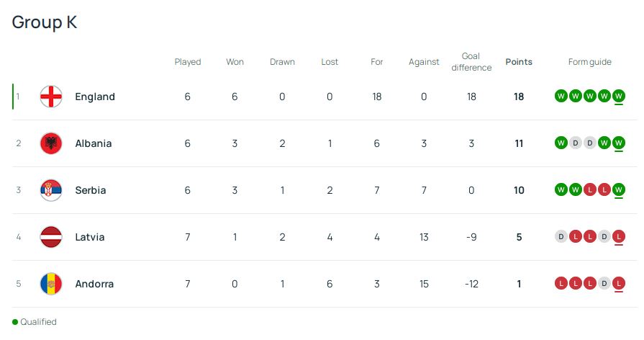The width and height of the screenshot is (644, 340).
Task: Select the Serbia team name
Action: pos(91,190)
